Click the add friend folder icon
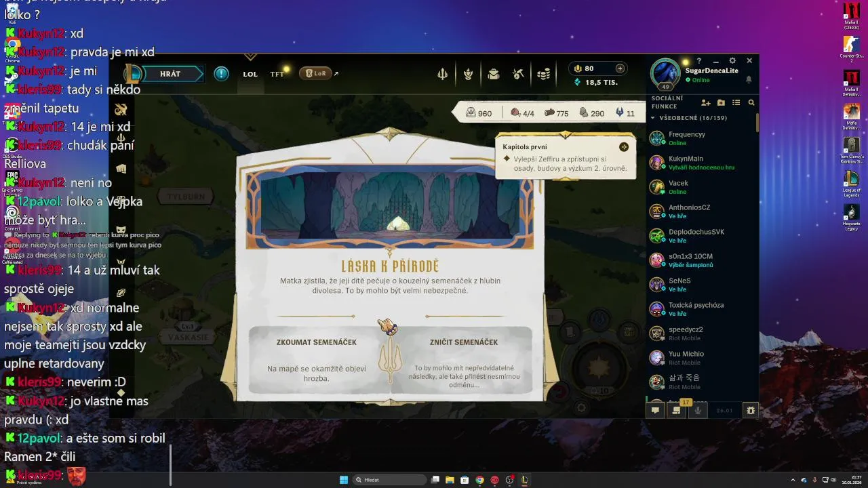Screen dimensions: 868x488 point(721,103)
